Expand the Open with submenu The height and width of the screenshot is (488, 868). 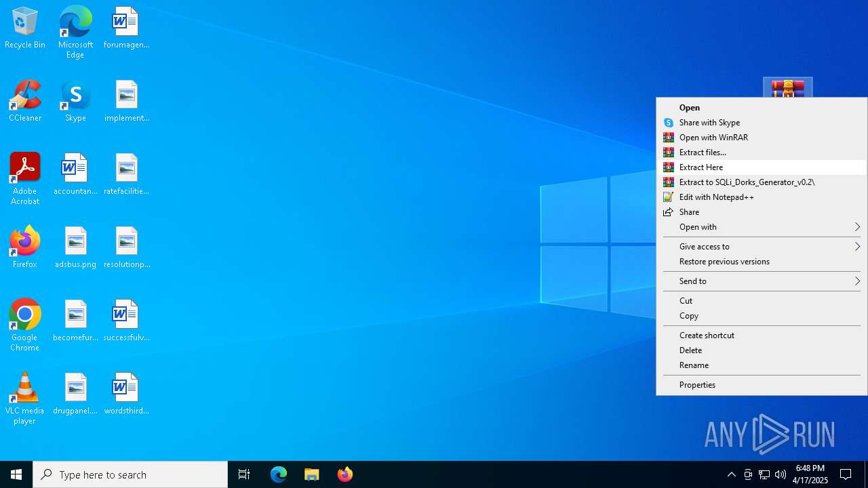tap(762, 227)
